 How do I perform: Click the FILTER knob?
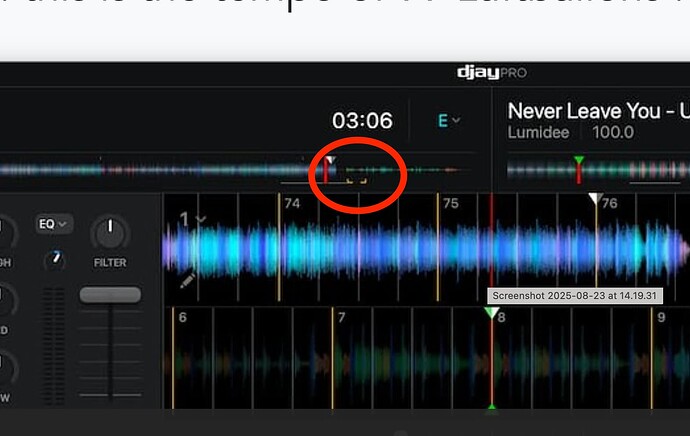[110, 232]
